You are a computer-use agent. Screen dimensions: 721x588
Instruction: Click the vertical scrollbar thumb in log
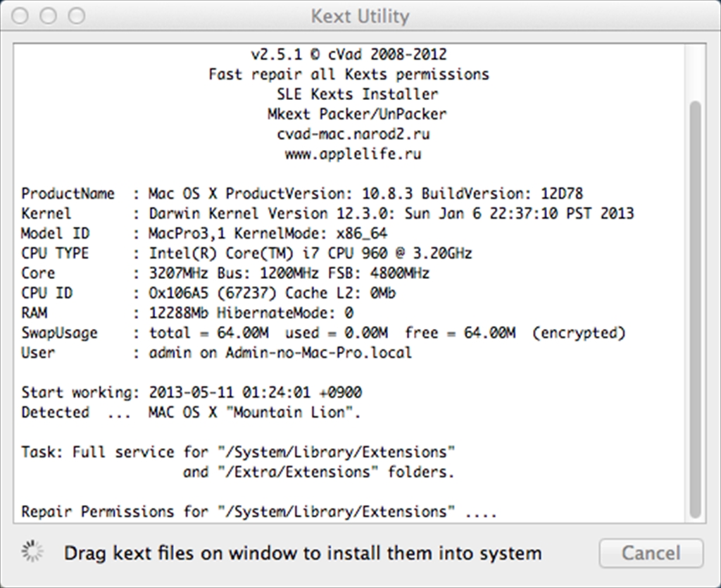pos(695,309)
